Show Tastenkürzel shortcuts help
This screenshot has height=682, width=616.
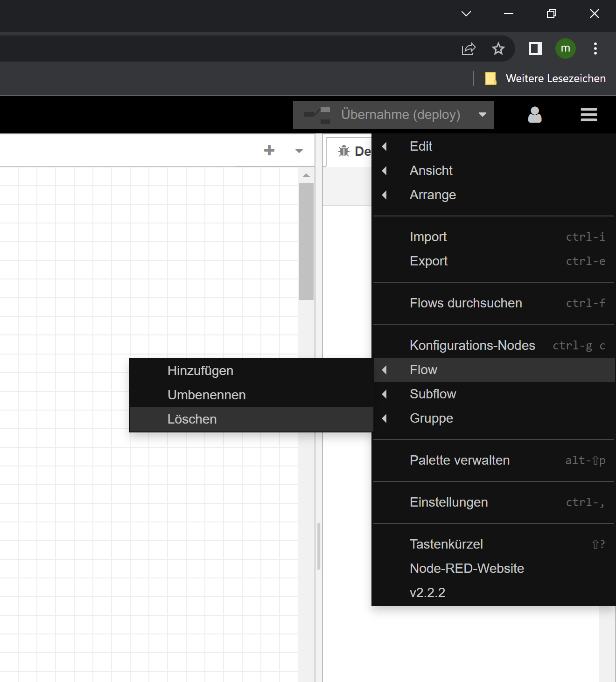coord(494,544)
